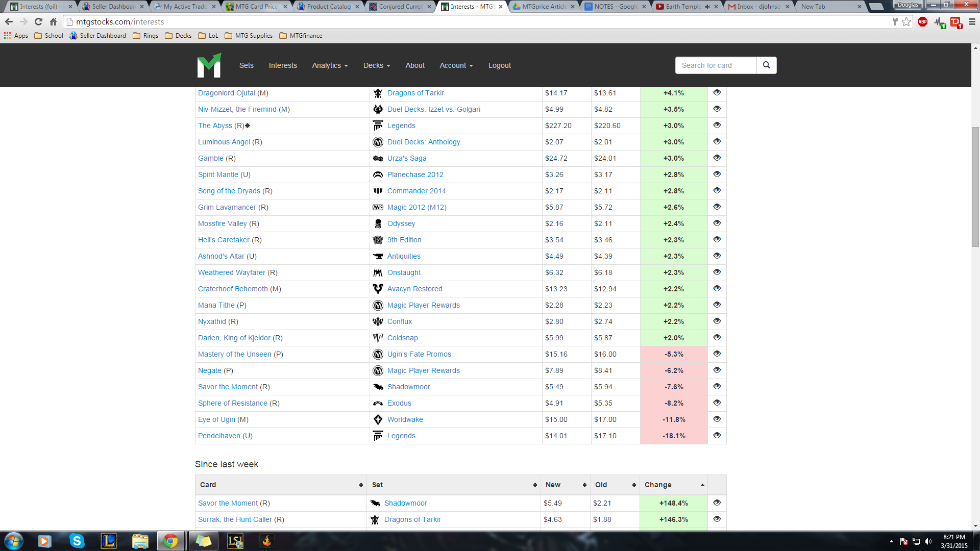
Task: Switch to the Product Catalog tab
Action: (329, 7)
